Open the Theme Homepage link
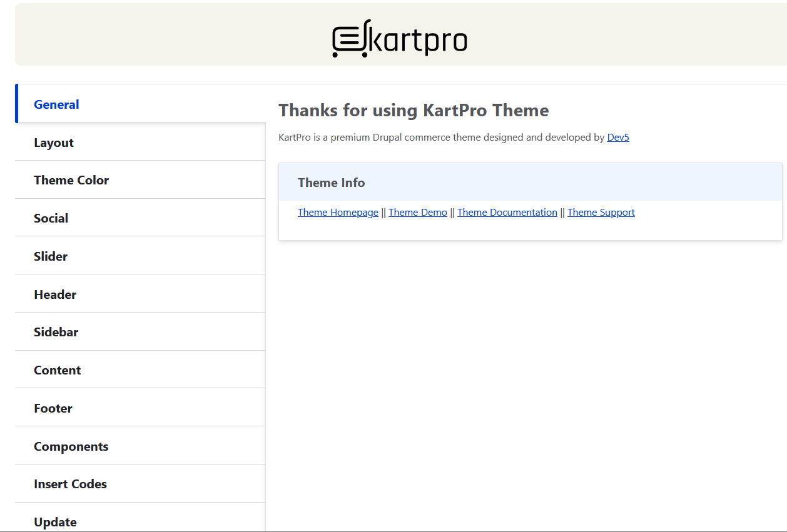Viewport: 787px width, 532px height. pos(338,213)
